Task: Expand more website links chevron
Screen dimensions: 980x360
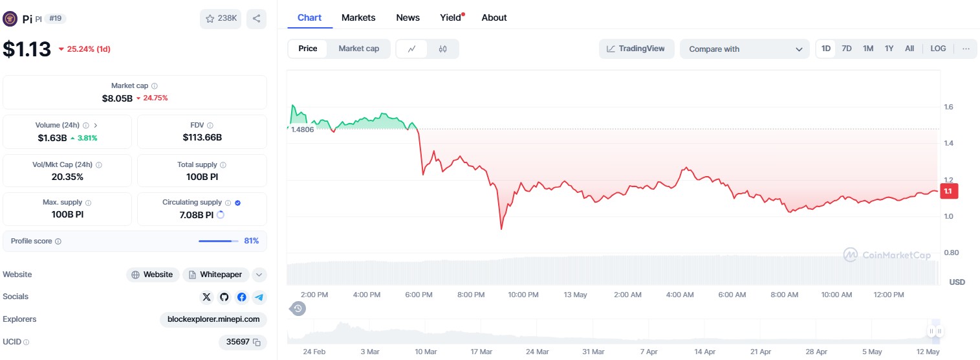Action: 259,275
